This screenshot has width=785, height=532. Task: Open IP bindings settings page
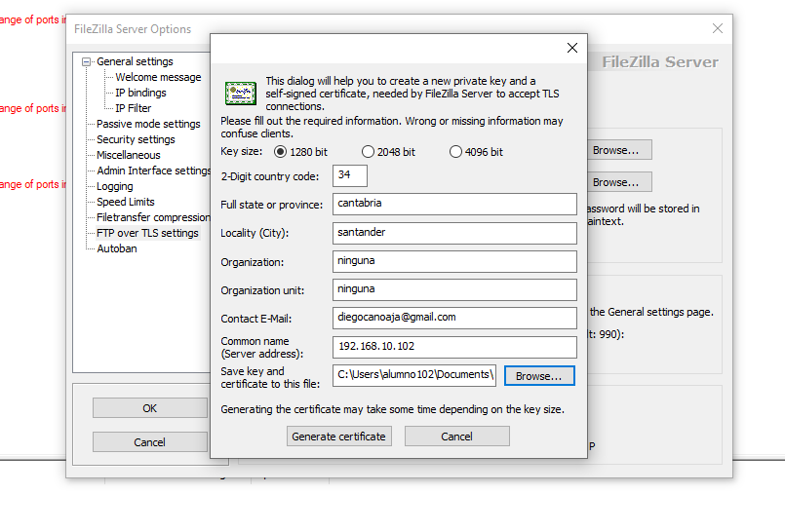coord(140,93)
